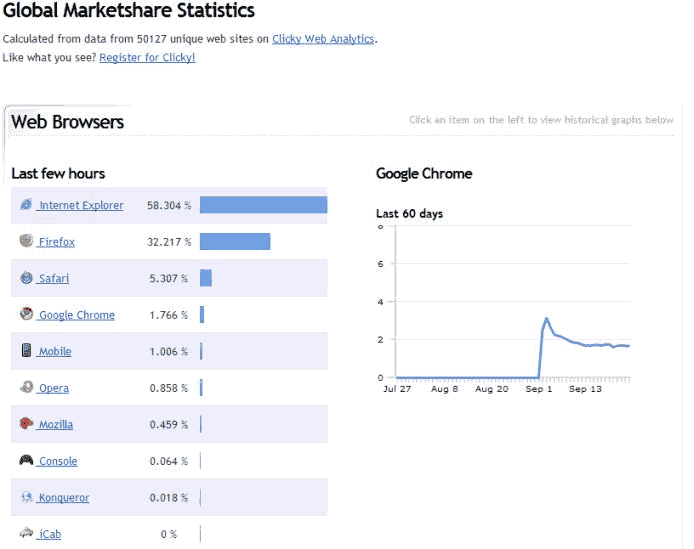Select the Mozilla link
The image size is (694, 549).
[56, 425]
